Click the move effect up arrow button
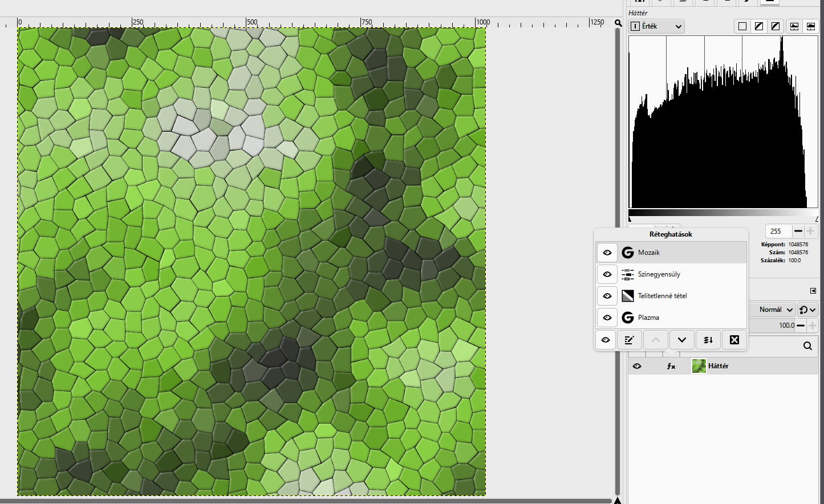Image resolution: width=824 pixels, height=504 pixels. (656, 340)
